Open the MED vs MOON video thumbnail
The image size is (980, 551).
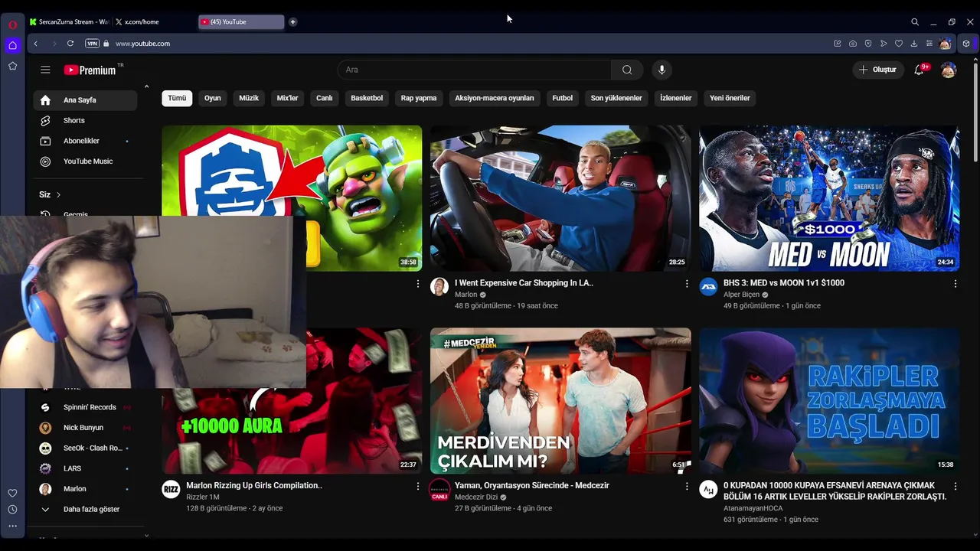[829, 198]
